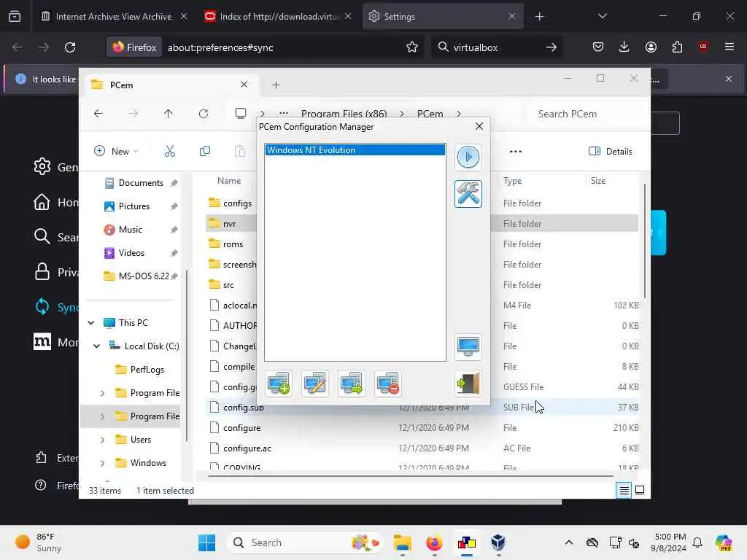Go back in File Explorer
Viewport: 747px width, 560px height.
(x=98, y=114)
